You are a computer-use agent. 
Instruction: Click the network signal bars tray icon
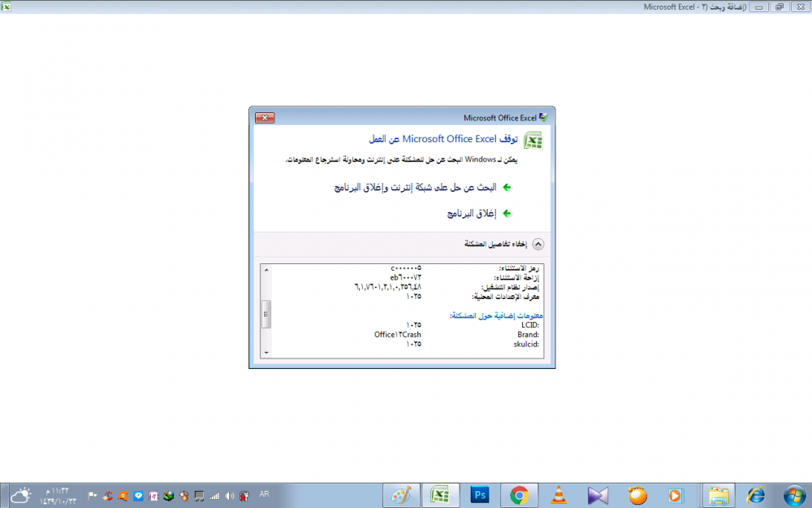pos(214,496)
